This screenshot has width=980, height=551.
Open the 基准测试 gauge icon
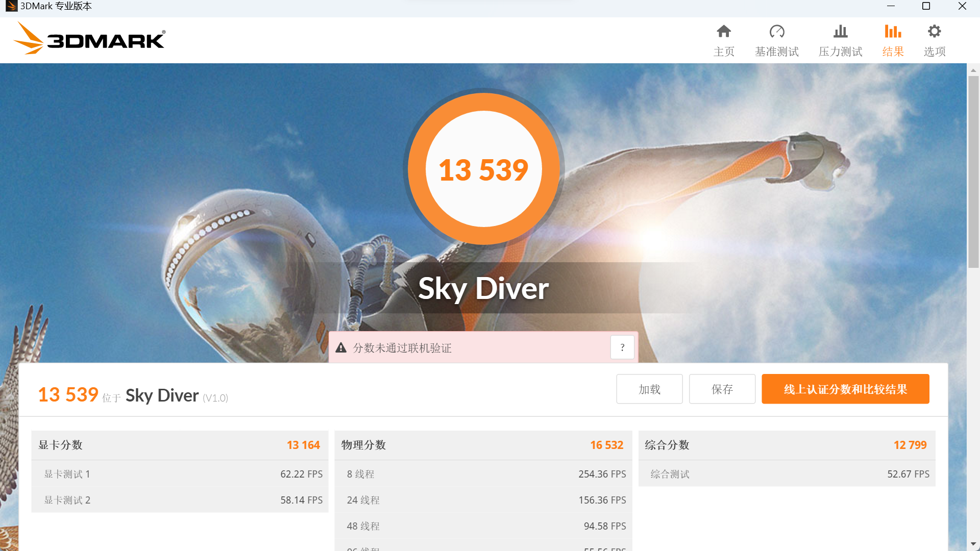(x=777, y=32)
